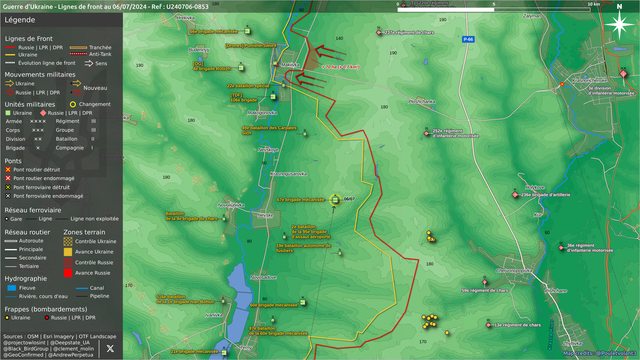Select the 252e régiment d'infanterie motorisée marker
This screenshot has height=360, width=640.
pos(427,133)
